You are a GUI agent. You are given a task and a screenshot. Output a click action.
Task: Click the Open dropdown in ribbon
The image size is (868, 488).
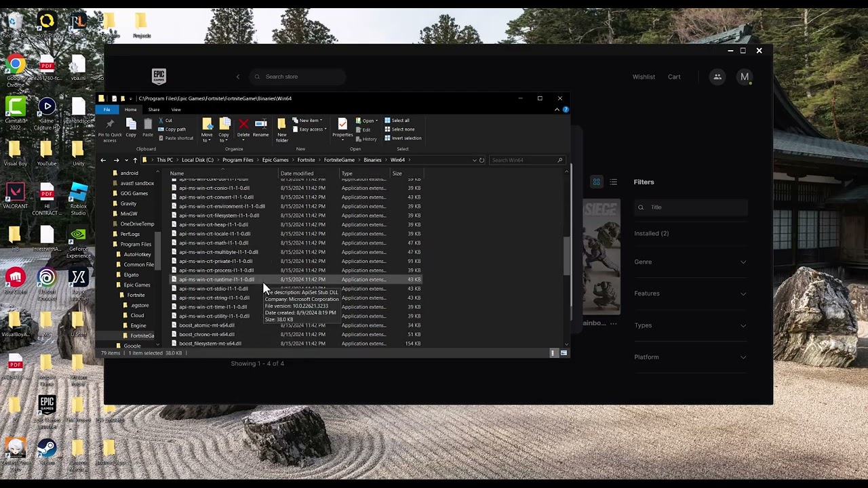pyautogui.click(x=367, y=121)
